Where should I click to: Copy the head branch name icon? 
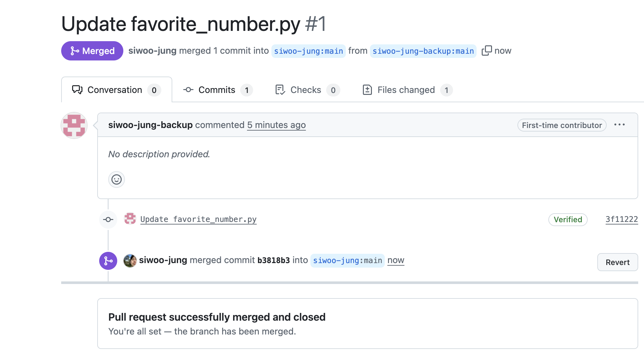point(487,50)
